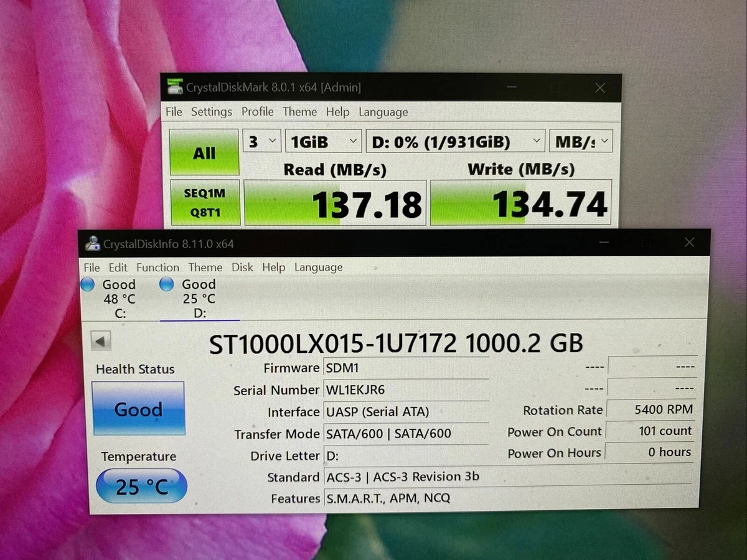Viewport: 747px width, 560px height.
Task: Open File menu in CrystalDiskMark
Action: click(174, 111)
